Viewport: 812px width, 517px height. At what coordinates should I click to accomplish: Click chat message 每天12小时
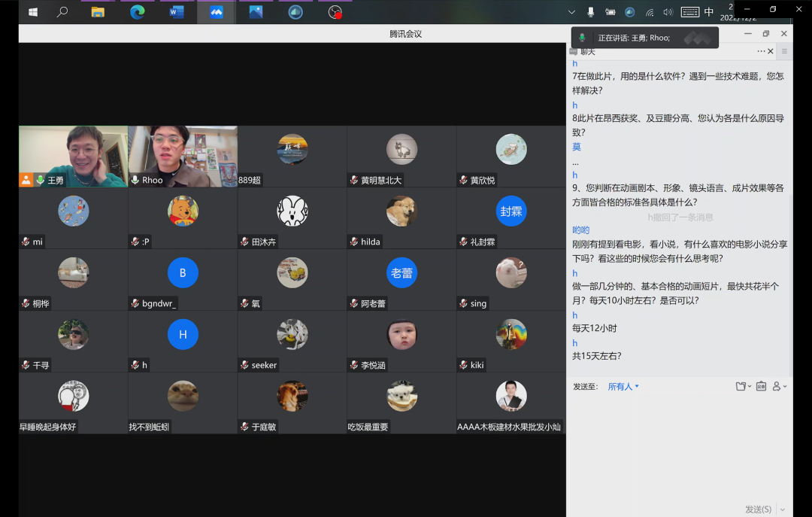[x=594, y=328]
